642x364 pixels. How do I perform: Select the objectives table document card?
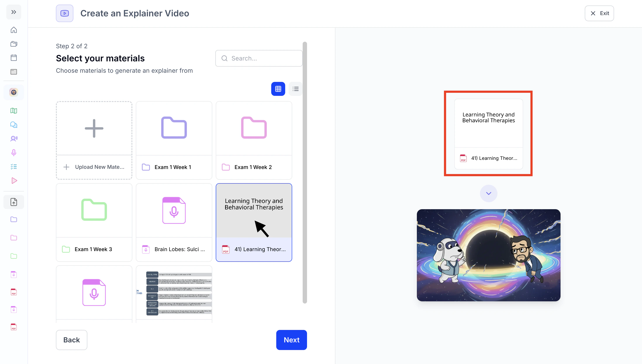click(x=174, y=294)
